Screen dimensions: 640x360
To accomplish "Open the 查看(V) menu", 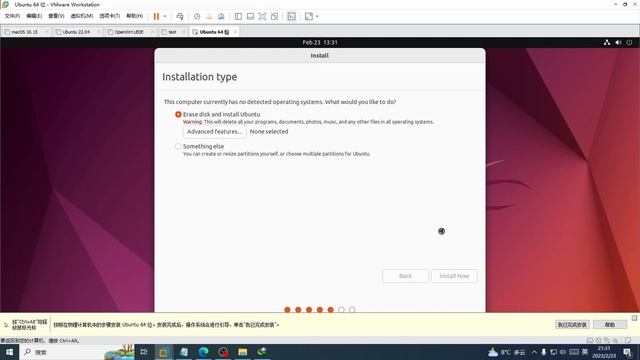I will coord(56,16).
